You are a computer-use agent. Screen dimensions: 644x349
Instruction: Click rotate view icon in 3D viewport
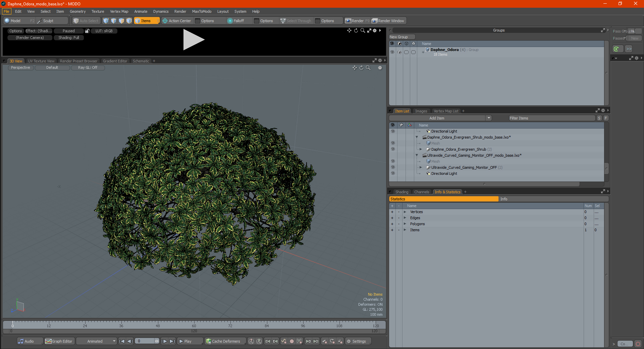pyautogui.click(x=361, y=68)
